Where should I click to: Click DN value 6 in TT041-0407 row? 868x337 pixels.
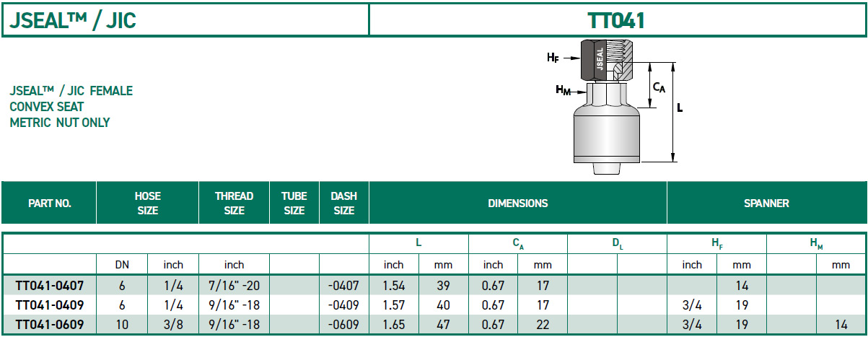(122, 286)
